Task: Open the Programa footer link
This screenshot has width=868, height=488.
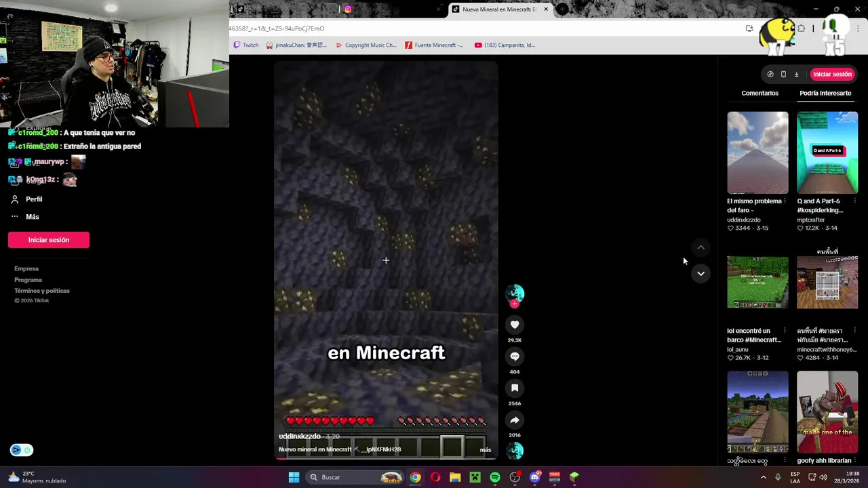Action: click(x=28, y=280)
